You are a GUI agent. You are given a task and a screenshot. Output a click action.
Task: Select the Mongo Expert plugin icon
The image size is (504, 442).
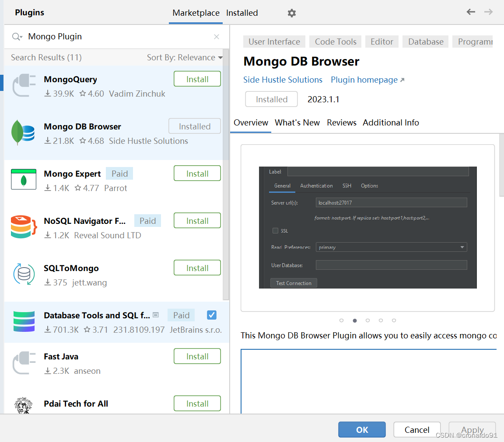(24, 180)
